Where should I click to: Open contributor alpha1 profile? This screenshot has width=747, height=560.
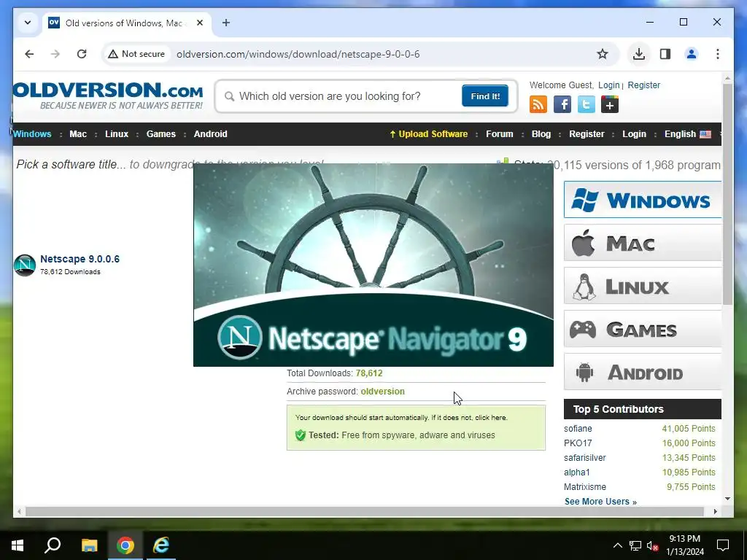(x=577, y=472)
